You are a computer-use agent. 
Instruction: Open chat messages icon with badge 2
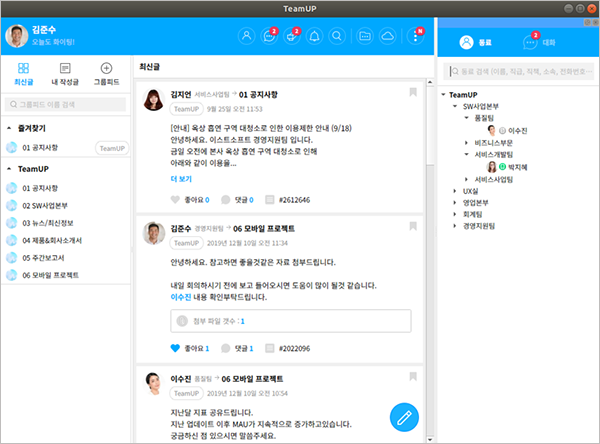click(x=269, y=36)
